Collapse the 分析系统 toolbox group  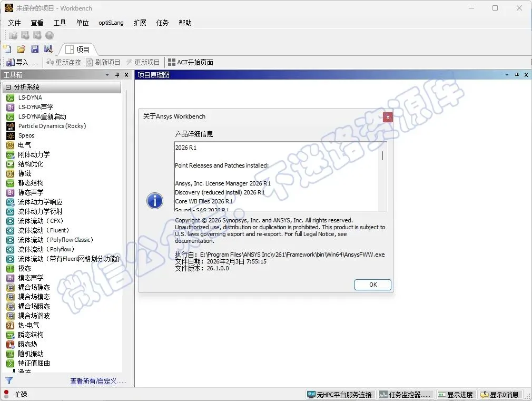point(8,87)
